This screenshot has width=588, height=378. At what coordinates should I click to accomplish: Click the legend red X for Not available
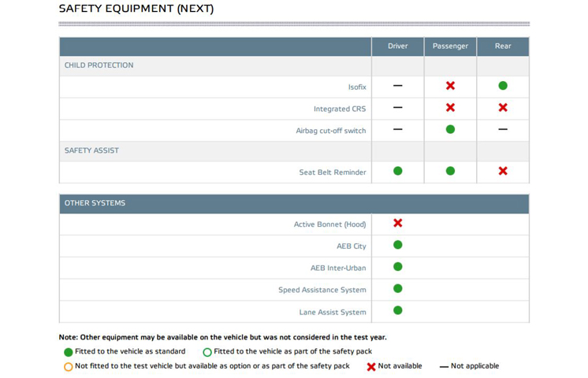(371, 366)
